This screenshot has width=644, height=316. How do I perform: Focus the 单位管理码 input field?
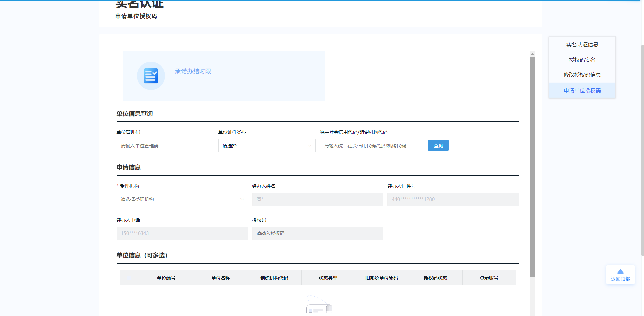click(x=165, y=146)
